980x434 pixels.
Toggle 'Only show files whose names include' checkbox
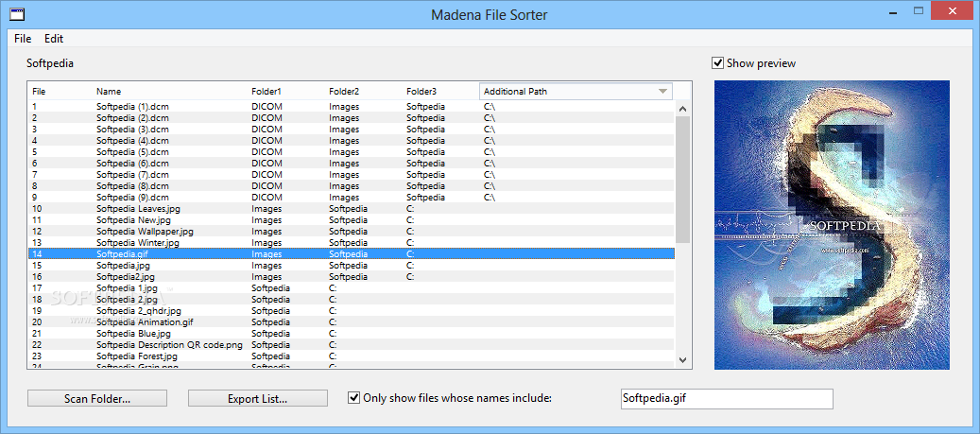click(x=353, y=397)
